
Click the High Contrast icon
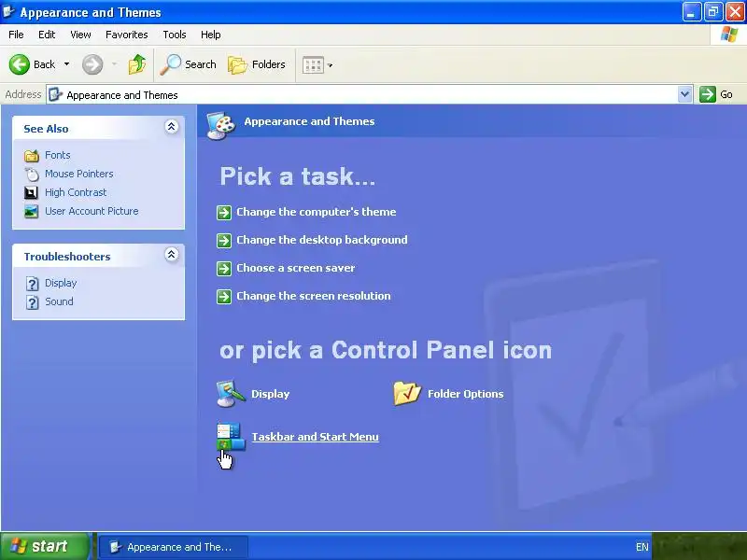click(x=31, y=193)
